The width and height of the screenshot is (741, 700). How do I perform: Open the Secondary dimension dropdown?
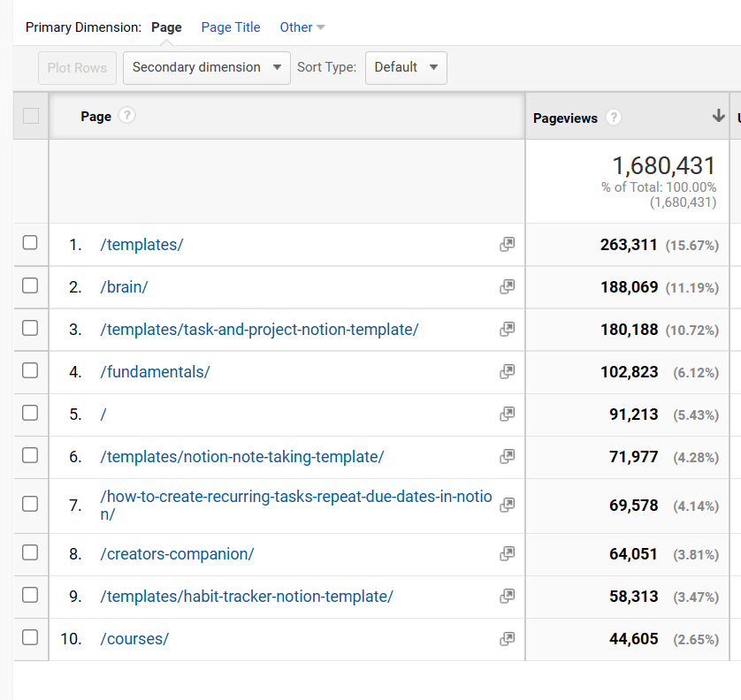tap(207, 67)
